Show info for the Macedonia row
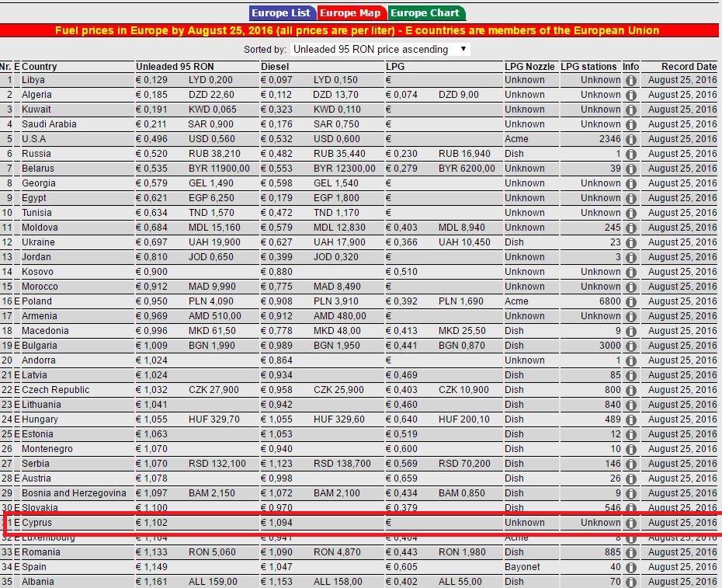The width and height of the screenshot is (722, 588). click(x=631, y=331)
